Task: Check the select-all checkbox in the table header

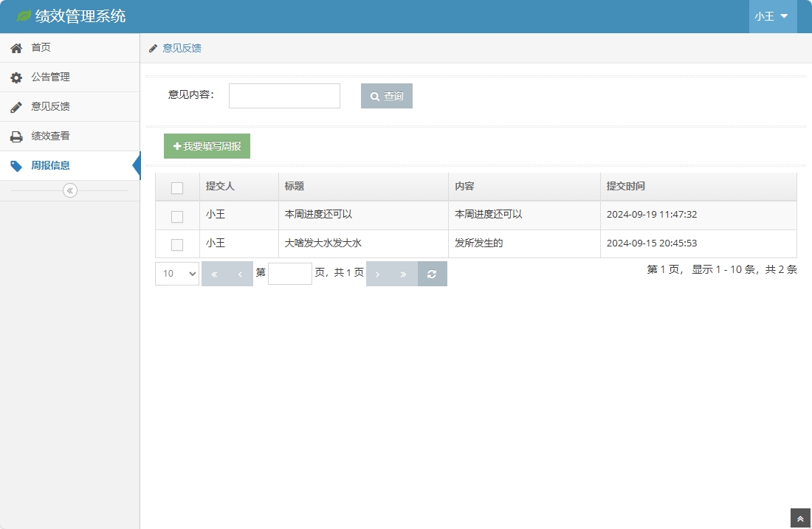Action: (x=177, y=187)
